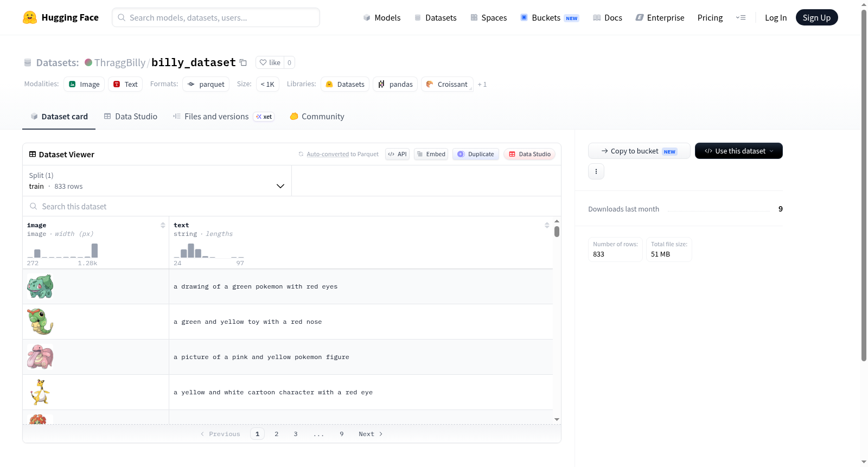
Task: Click the Embed button
Action: [431, 154]
